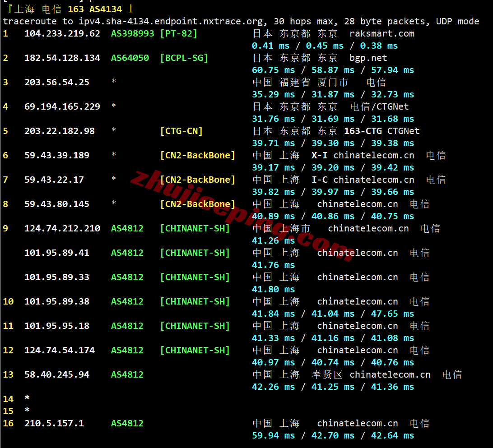Click the 41.33 ms latency value
Screen dimensions: 493x448
click(273, 338)
